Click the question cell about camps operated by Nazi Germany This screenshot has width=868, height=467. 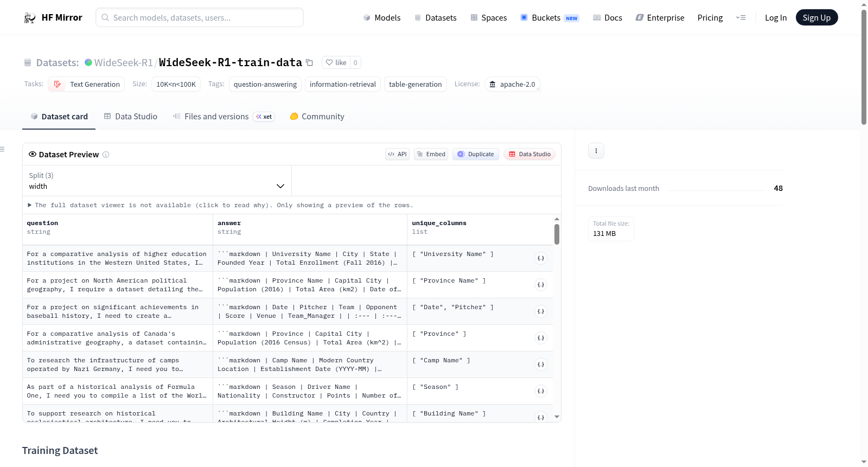click(118, 364)
